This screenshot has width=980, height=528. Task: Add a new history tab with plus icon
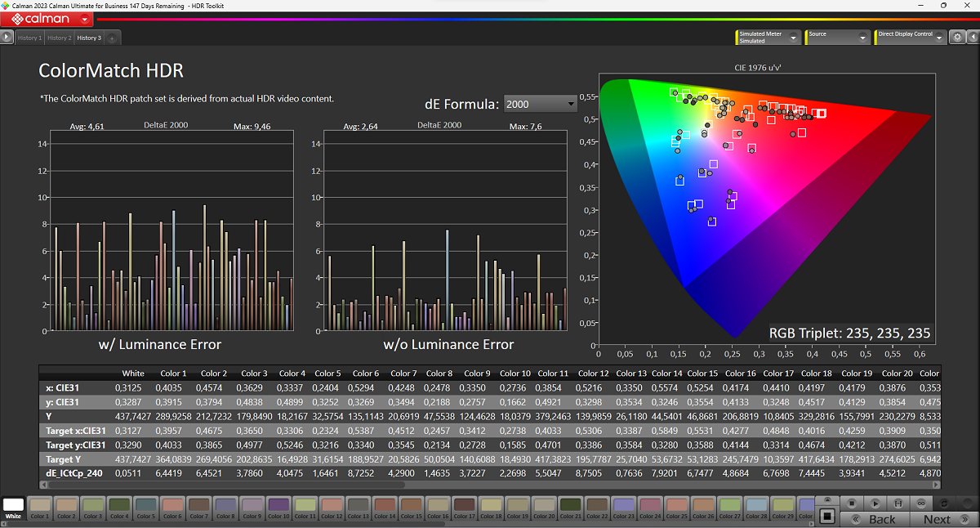point(112,38)
